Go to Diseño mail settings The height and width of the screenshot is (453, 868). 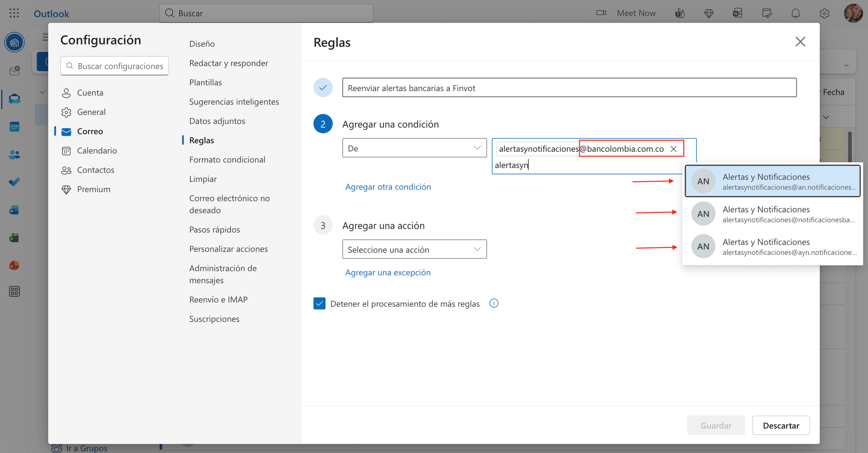202,44
